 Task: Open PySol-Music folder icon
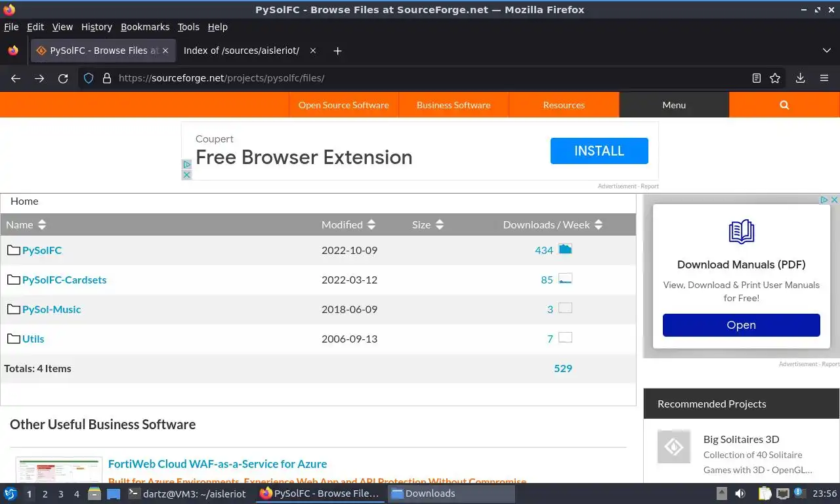(x=14, y=309)
